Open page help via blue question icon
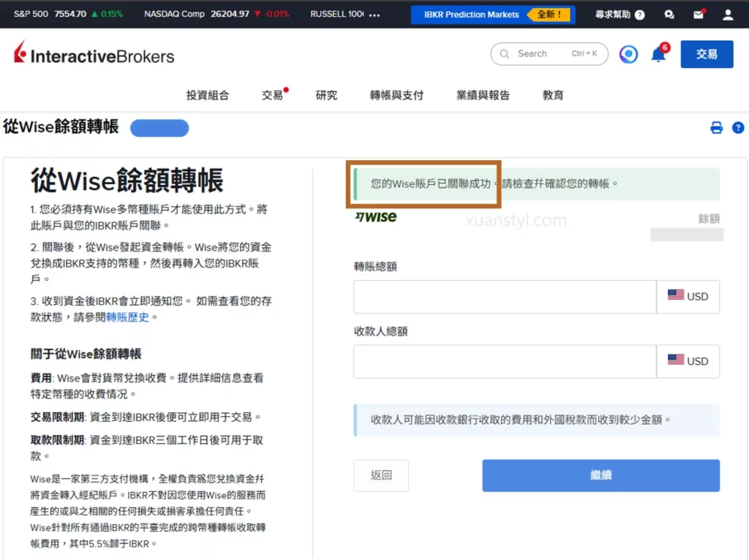 click(x=738, y=127)
